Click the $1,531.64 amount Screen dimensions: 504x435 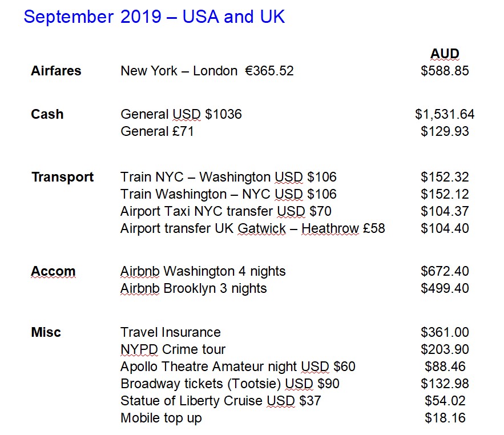[x=445, y=114]
